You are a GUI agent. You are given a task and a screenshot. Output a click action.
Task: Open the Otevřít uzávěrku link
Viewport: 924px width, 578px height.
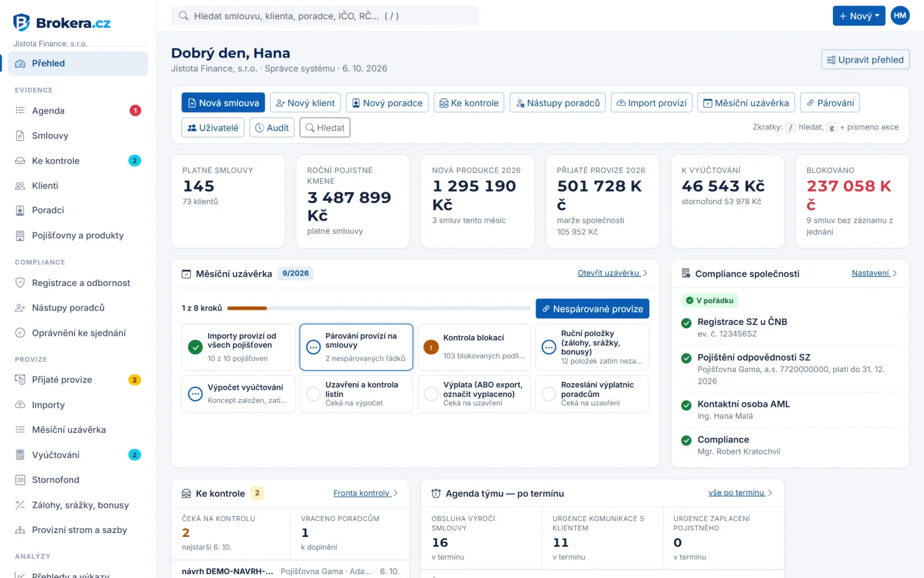pos(612,273)
